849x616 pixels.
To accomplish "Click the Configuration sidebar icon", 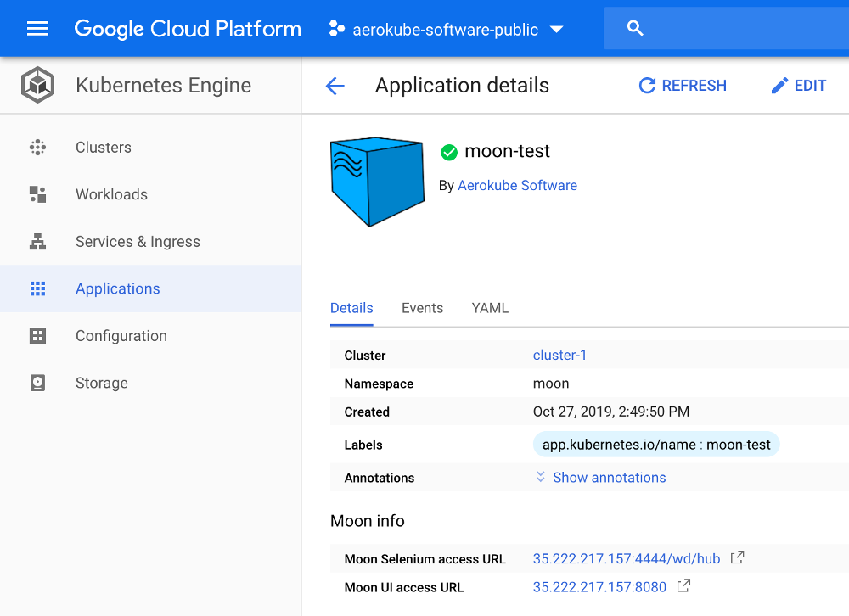I will [37, 336].
